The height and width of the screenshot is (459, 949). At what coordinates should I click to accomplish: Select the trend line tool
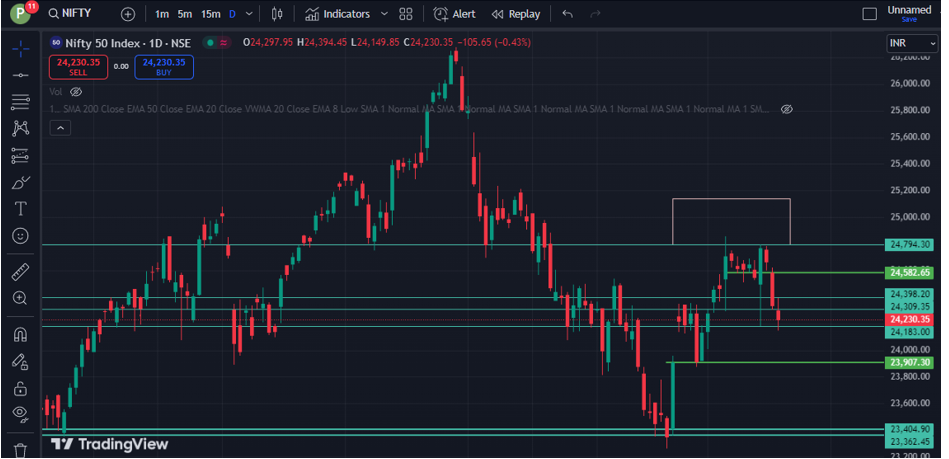pos(21,75)
